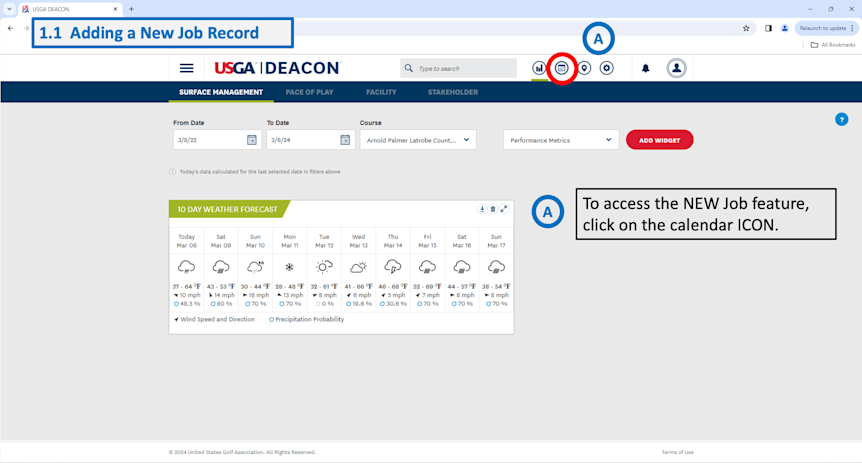Click the 37 - 64 °F temperature
This screenshot has width=862, height=463.
186,286
